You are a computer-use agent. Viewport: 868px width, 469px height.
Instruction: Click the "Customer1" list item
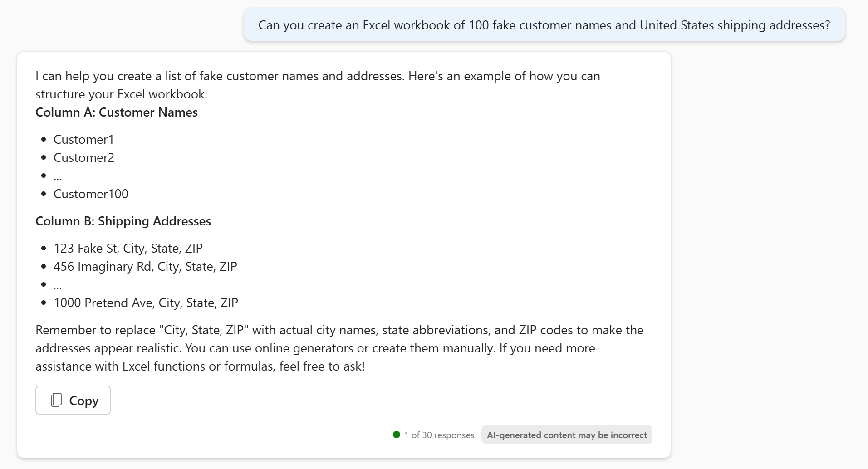pos(84,140)
